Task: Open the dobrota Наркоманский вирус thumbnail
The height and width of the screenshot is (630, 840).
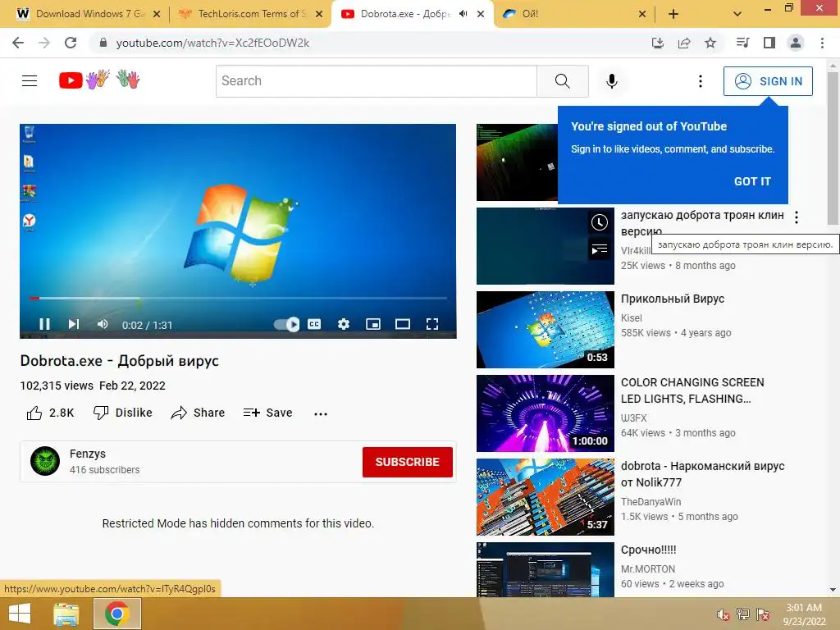Action: click(x=546, y=496)
